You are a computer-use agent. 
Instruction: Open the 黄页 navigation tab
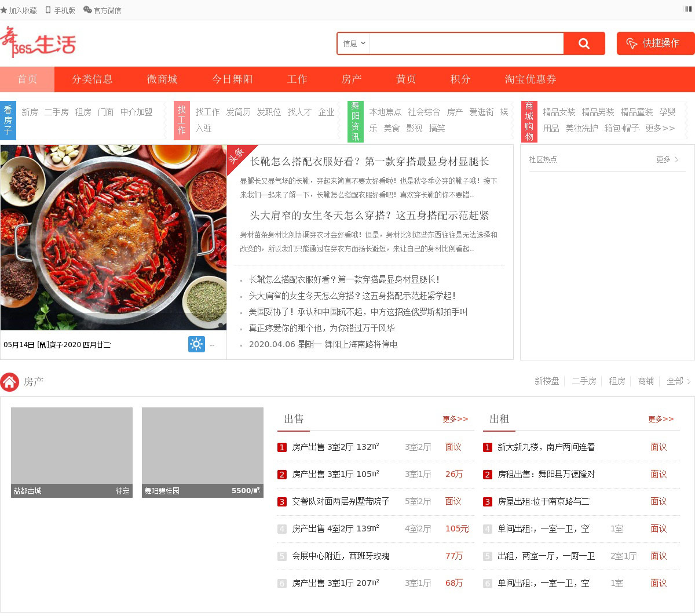[406, 79]
